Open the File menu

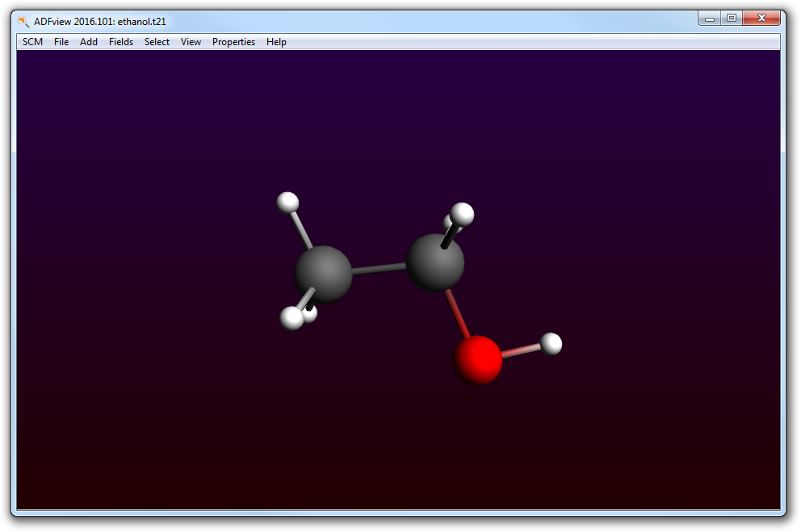[61, 42]
